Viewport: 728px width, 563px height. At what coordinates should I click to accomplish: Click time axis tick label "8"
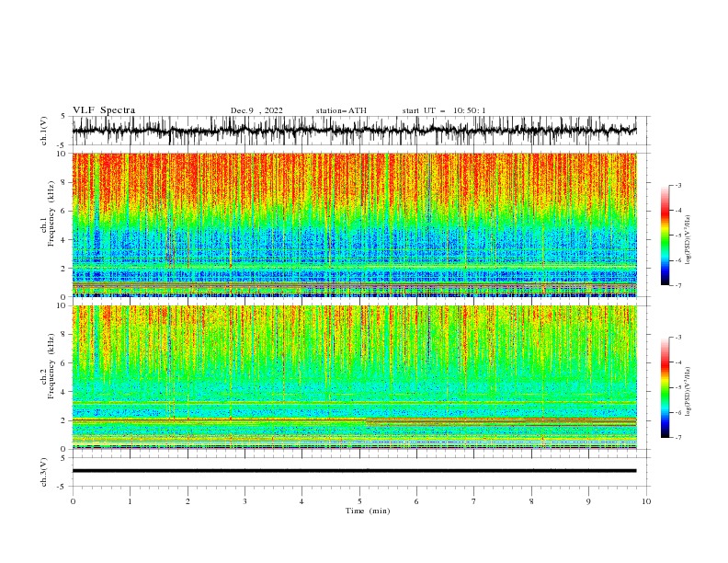coord(531,501)
